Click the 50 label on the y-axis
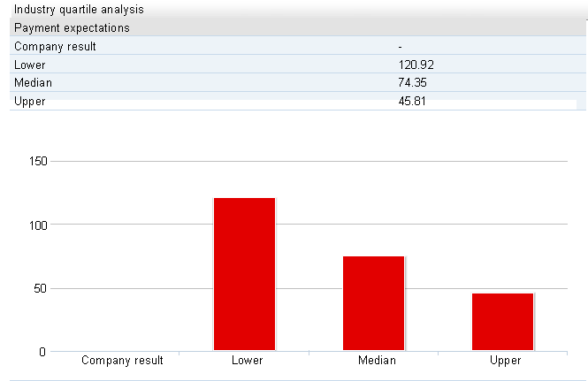 click(x=39, y=288)
